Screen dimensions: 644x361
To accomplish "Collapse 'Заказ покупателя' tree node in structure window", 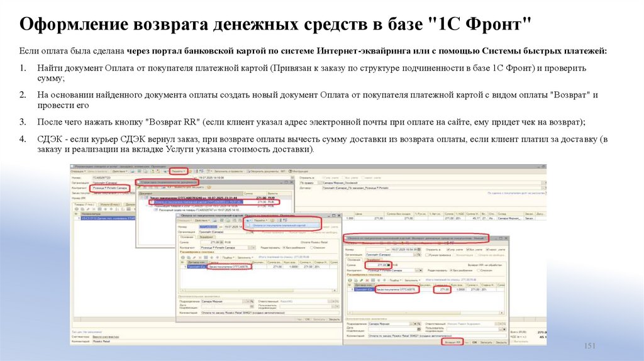I will click(x=142, y=198).
